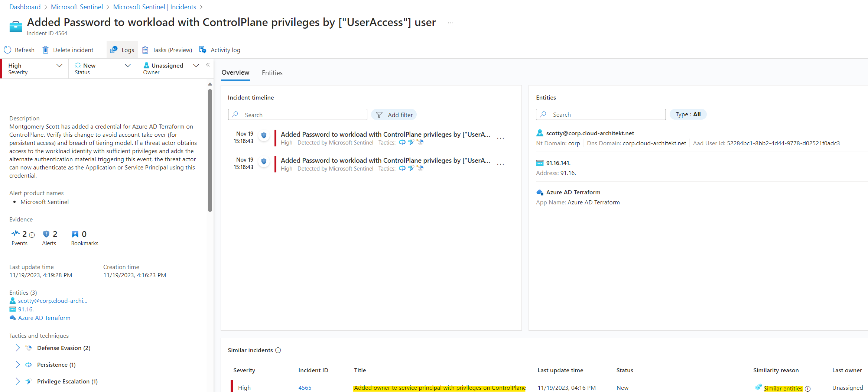
Task: Open the 91.16.141. IP entity in Entities panel
Action: click(x=558, y=163)
